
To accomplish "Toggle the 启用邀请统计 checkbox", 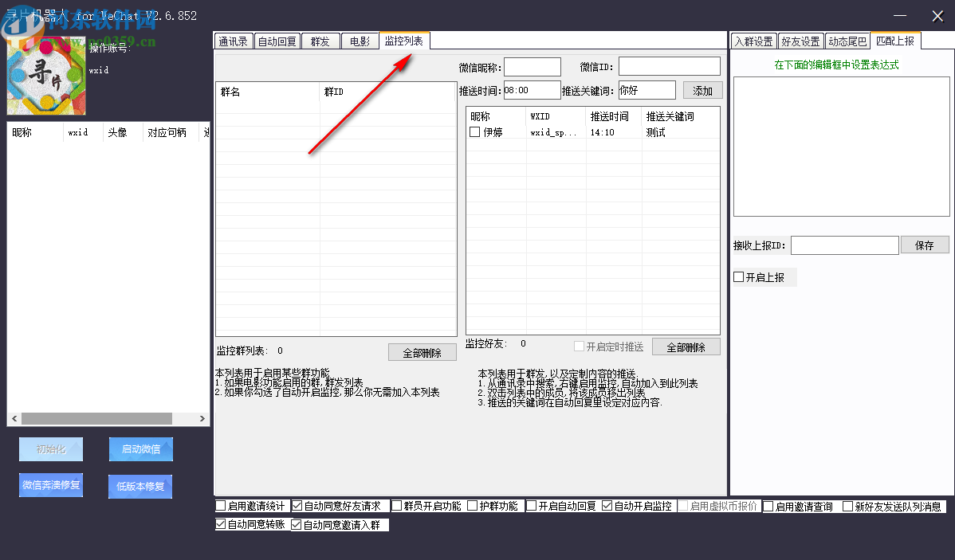I will coord(221,506).
